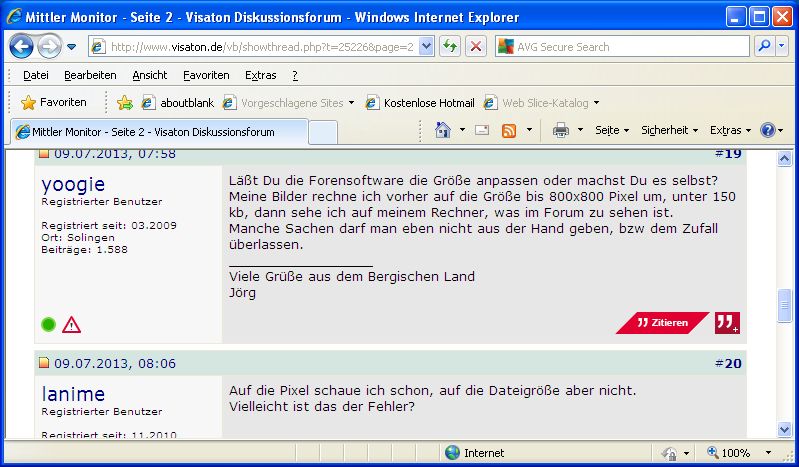Open the aboutblank favorites link
The width and height of the screenshot is (799, 467).
(x=178, y=103)
